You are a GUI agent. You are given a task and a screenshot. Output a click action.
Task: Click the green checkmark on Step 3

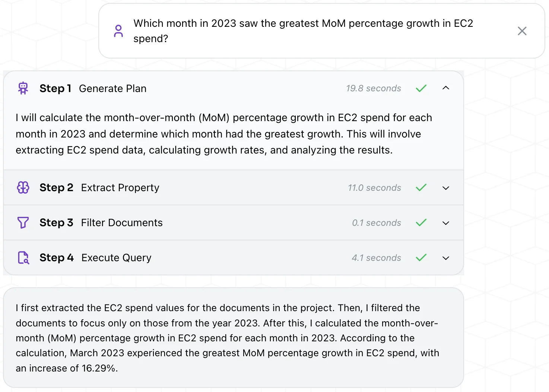pos(421,223)
